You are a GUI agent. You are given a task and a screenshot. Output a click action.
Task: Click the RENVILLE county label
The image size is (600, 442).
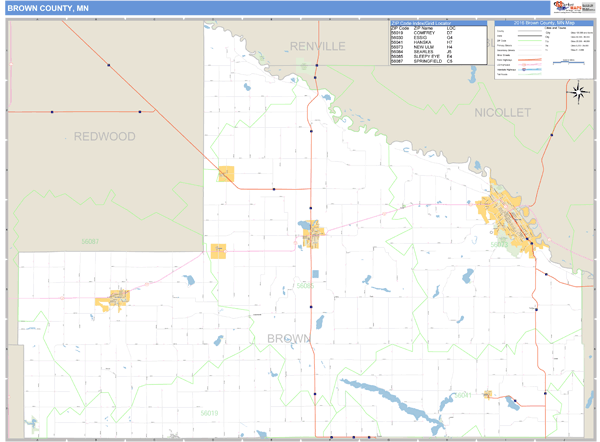tap(317, 46)
